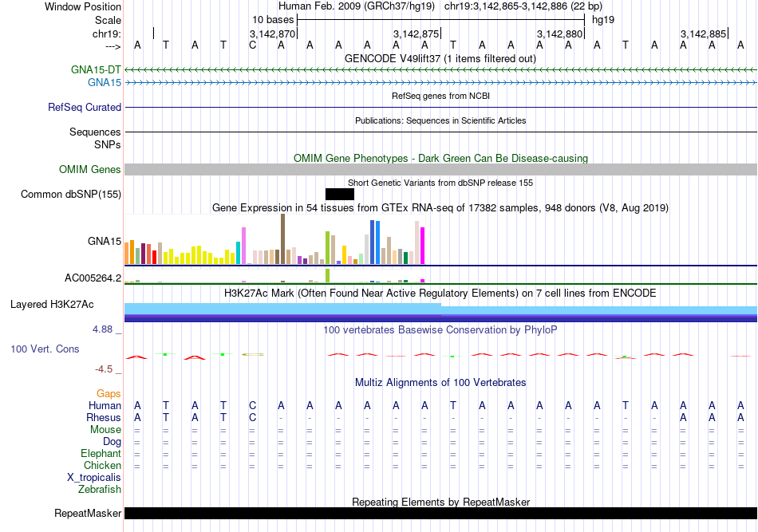This screenshot has width=758, height=532.
Task: Open GENCODE V49lift37 track title
Action: 440,59
